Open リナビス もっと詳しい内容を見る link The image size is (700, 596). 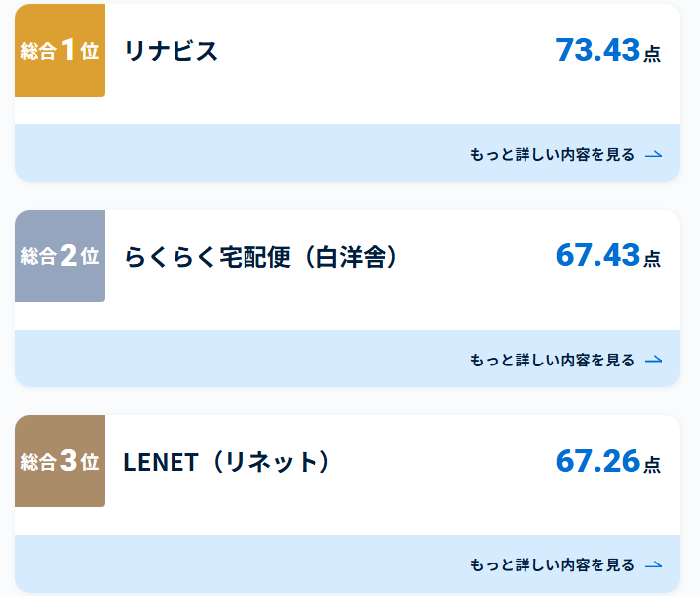[x=552, y=155]
